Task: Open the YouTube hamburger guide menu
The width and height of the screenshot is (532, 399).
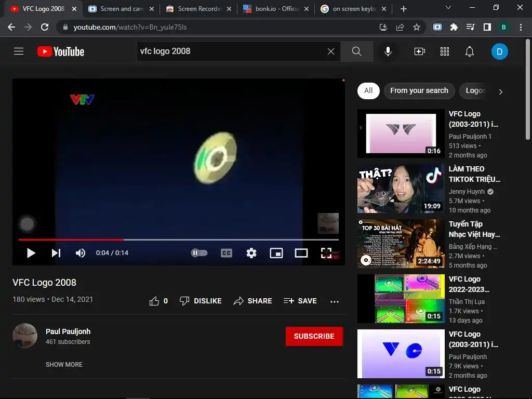Action: point(19,51)
